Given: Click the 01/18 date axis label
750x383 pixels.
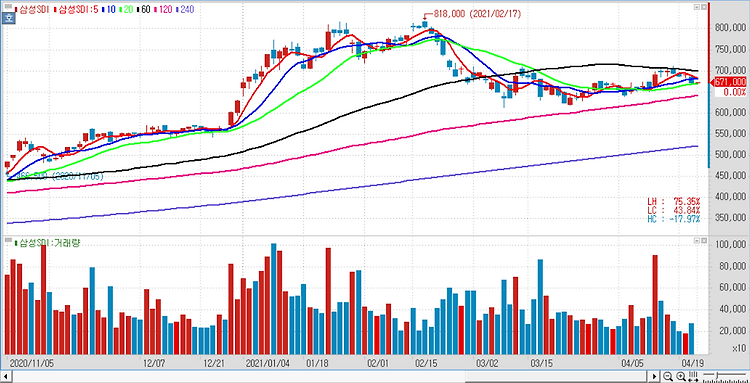Looking at the screenshot, I should point(316,362).
